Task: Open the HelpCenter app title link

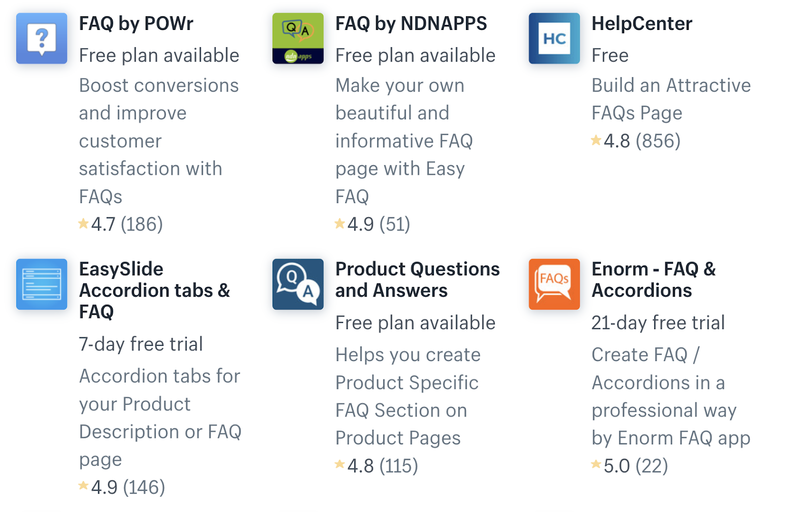Action: click(641, 23)
